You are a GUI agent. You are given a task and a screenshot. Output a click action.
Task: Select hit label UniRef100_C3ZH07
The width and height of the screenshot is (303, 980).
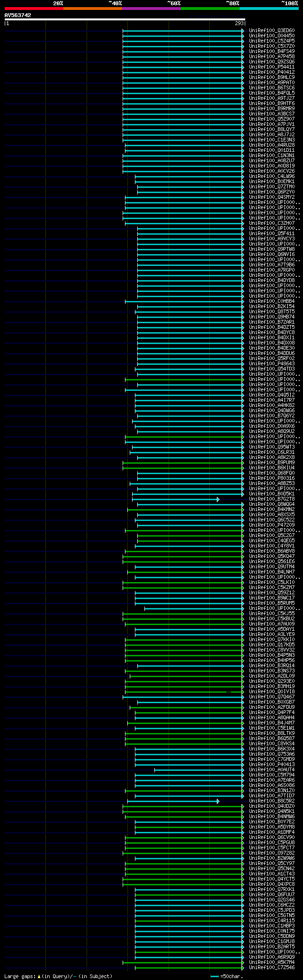tap(272, 223)
